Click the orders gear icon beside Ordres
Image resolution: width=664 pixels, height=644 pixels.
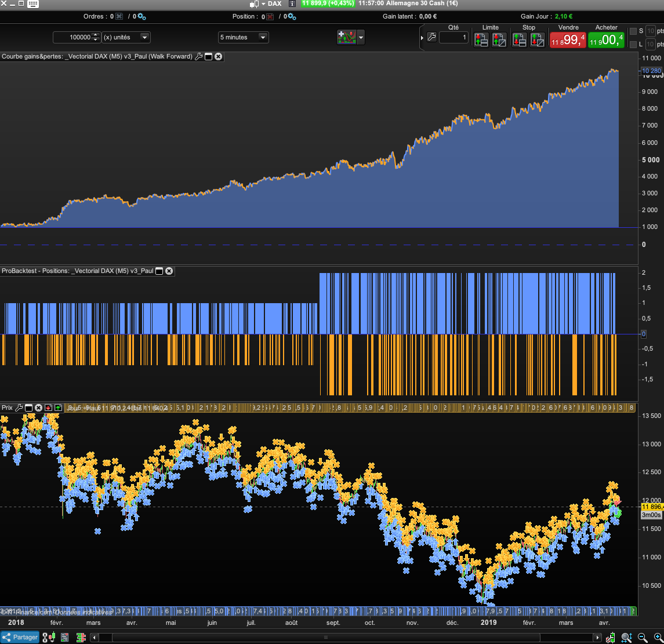142,17
